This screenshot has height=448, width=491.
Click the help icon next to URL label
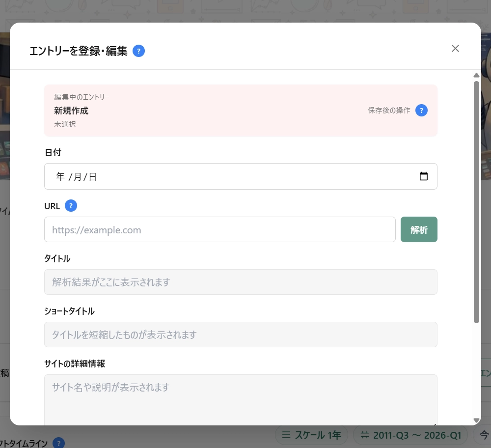pos(71,206)
